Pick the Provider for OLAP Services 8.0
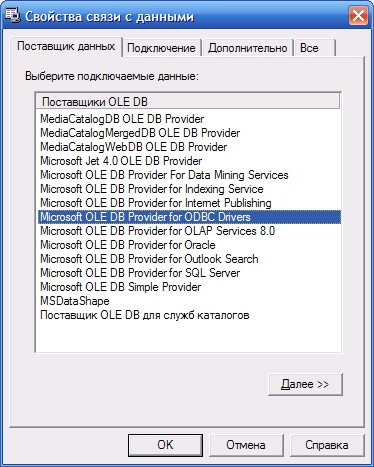This screenshot has width=374, height=467. pos(158,231)
